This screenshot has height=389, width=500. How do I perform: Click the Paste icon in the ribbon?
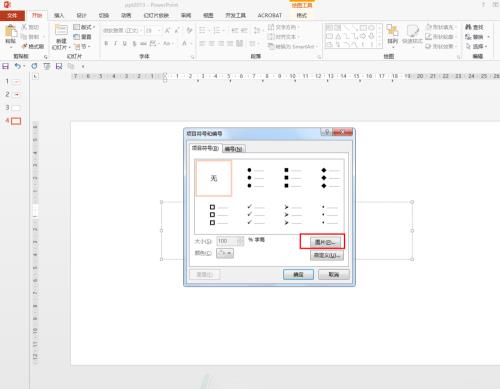pos(11,31)
